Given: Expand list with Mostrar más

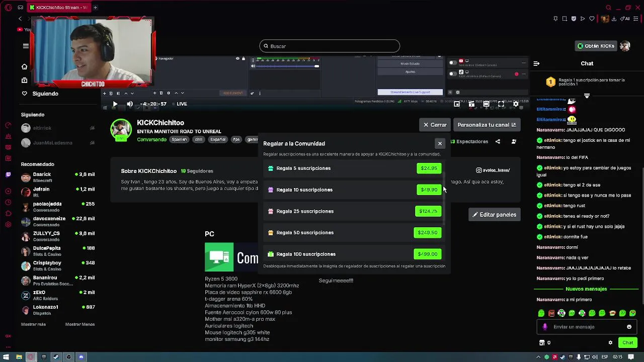Looking at the screenshot, I should click(33, 324).
